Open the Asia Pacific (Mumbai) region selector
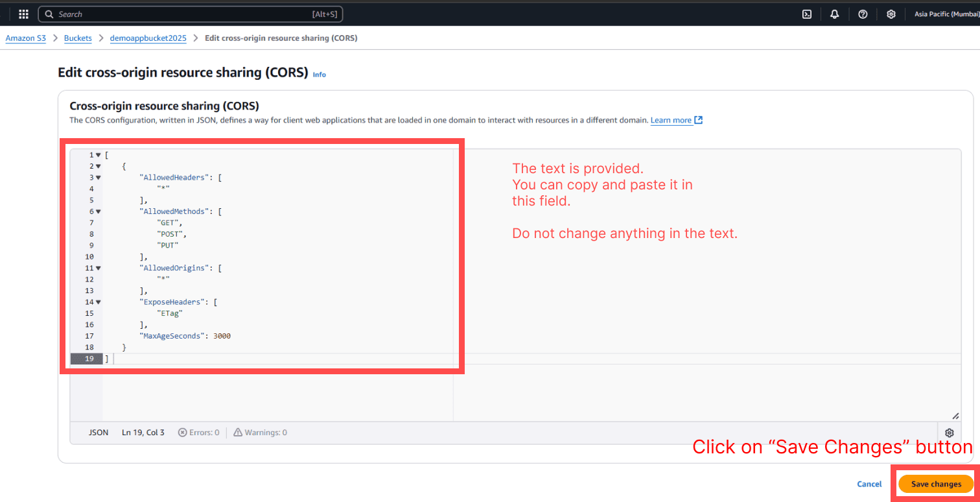 pos(945,14)
